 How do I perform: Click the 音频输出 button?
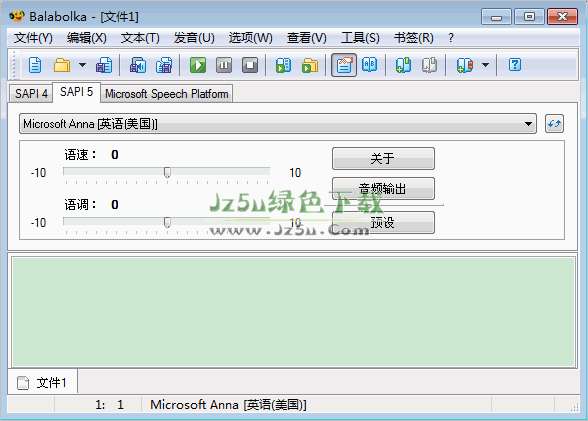pos(383,189)
